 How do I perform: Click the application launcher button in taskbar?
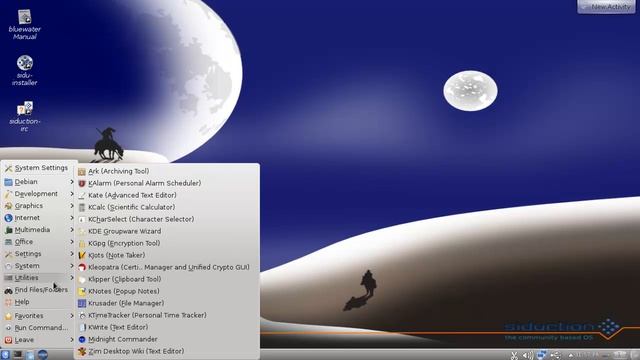click(5, 355)
